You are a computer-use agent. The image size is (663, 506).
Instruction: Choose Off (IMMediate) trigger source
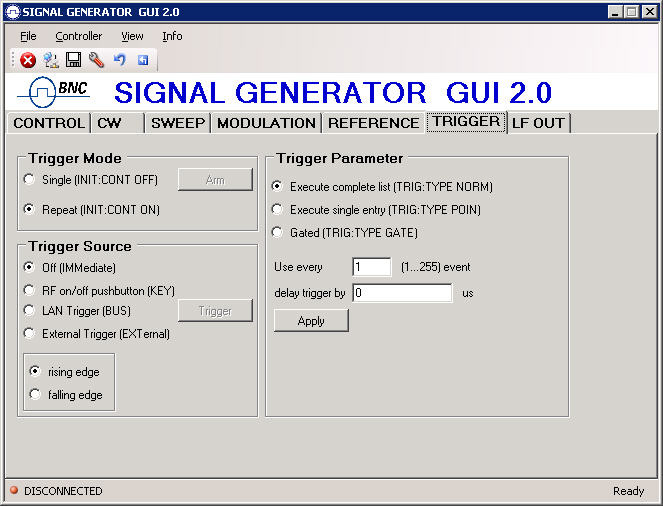[29, 267]
